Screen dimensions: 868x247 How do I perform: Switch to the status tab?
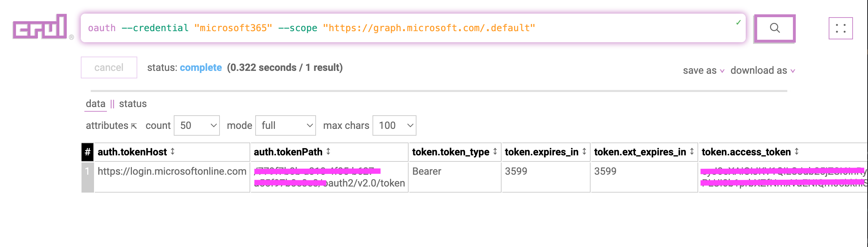pos(133,104)
